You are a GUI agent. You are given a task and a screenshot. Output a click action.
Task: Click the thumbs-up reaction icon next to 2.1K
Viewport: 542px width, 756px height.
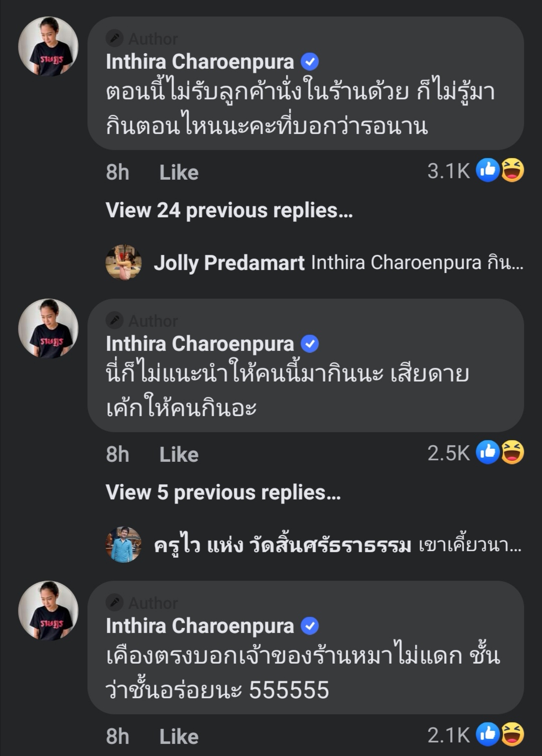[487, 734]
